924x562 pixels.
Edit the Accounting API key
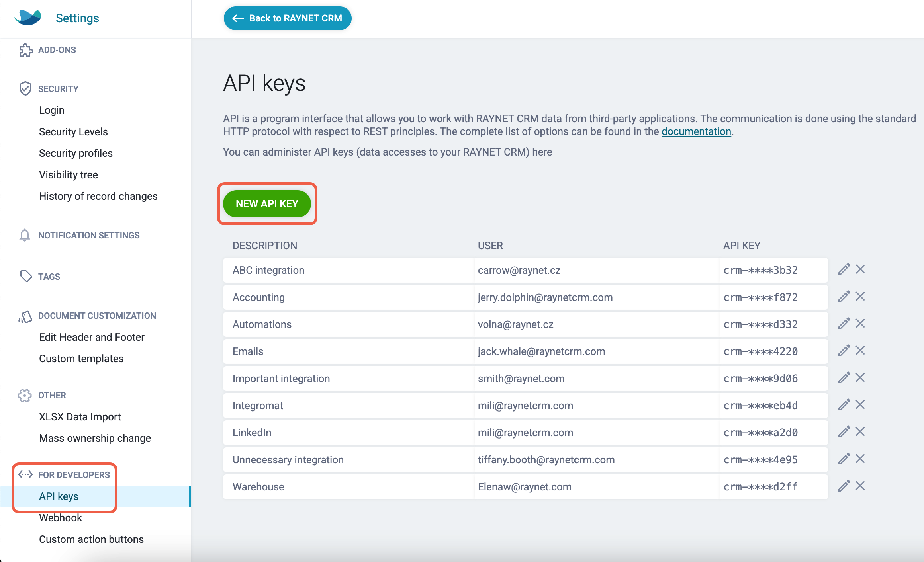[844, 297]
